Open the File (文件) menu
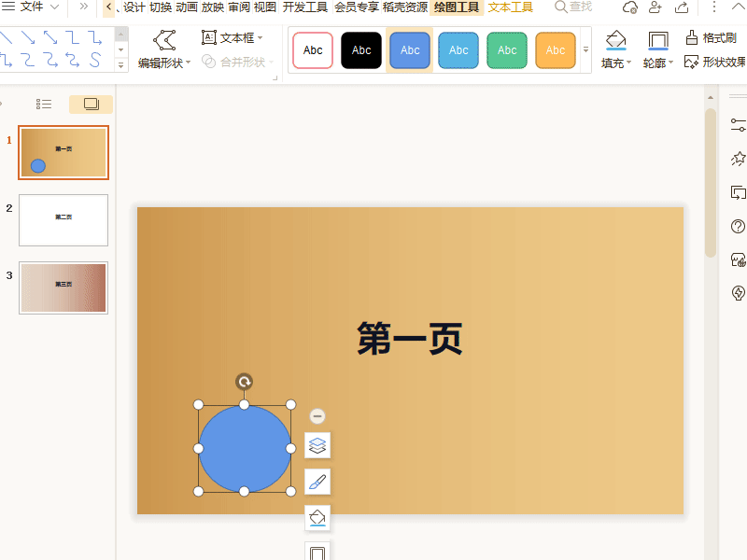 [32, 7]
